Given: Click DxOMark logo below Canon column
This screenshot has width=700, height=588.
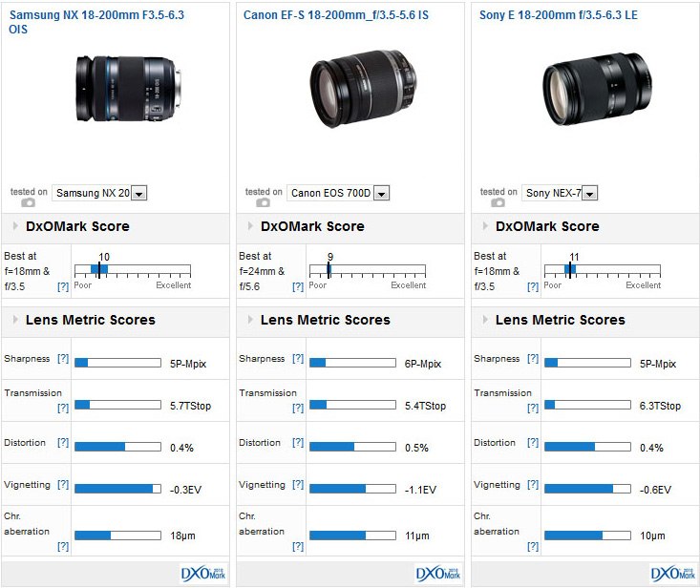Looking at the screenshot, I should (x=438, y=574).
